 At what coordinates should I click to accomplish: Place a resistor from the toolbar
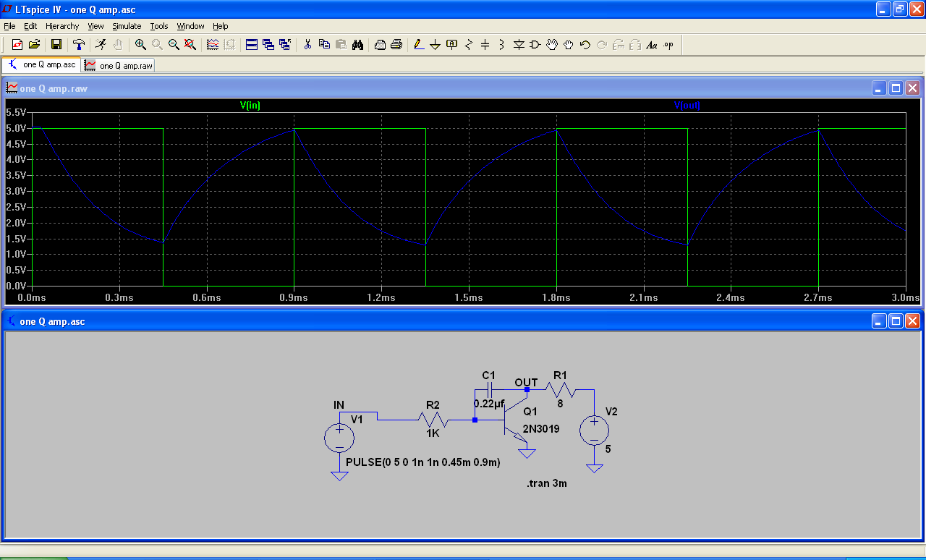[469, 45]
